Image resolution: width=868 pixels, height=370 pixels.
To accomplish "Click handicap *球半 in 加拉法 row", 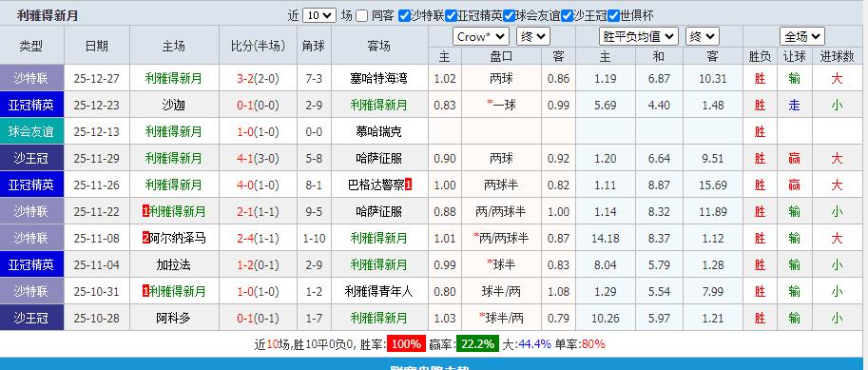I will [501, 264].
